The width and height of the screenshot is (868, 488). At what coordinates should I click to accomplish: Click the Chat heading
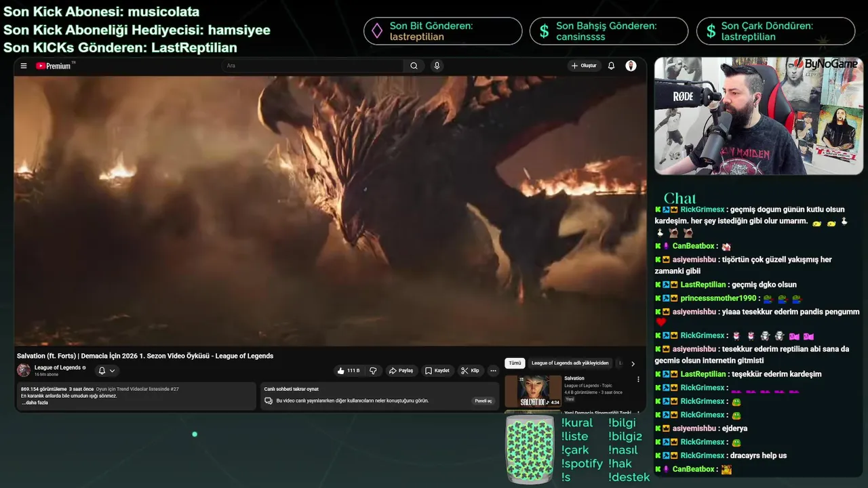coord(680,198)
